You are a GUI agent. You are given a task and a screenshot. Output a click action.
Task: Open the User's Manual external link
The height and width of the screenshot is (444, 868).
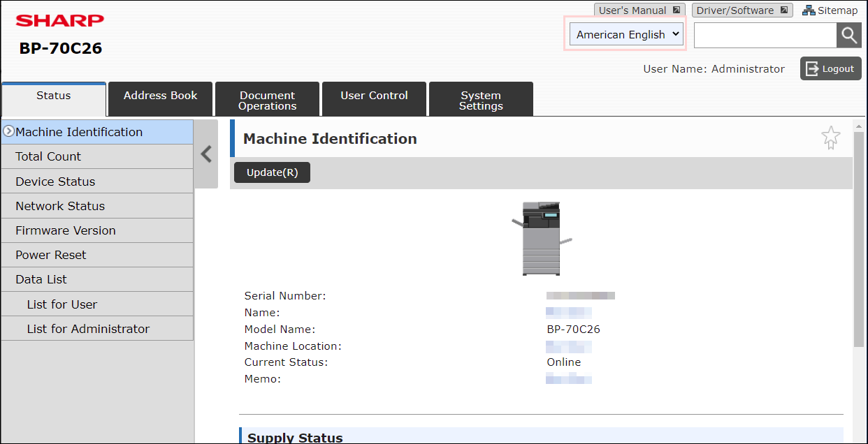(x=639, y=10)
